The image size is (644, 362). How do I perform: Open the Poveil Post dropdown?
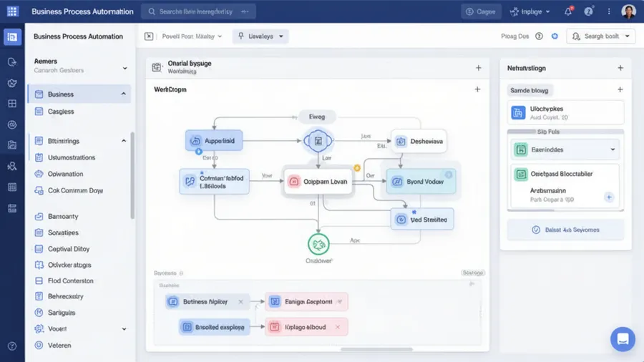pos(192,36)
